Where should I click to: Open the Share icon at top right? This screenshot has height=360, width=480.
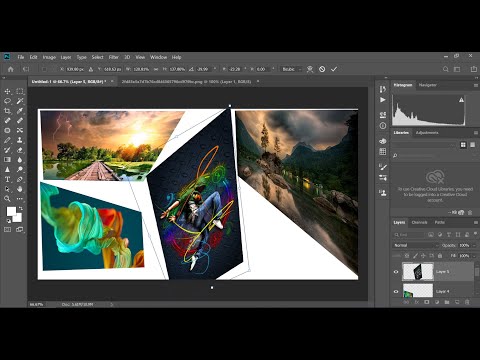474,69
